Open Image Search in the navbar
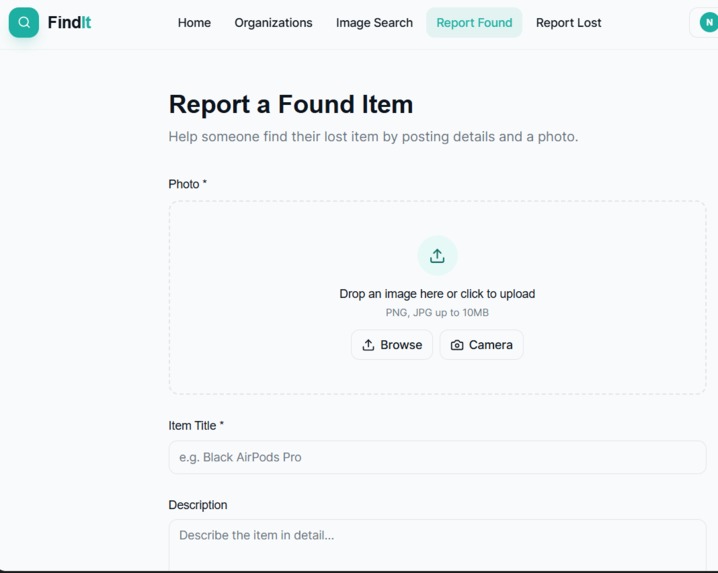Image resolution: width=718 pixels, height=573 pixels. [374, 22]
